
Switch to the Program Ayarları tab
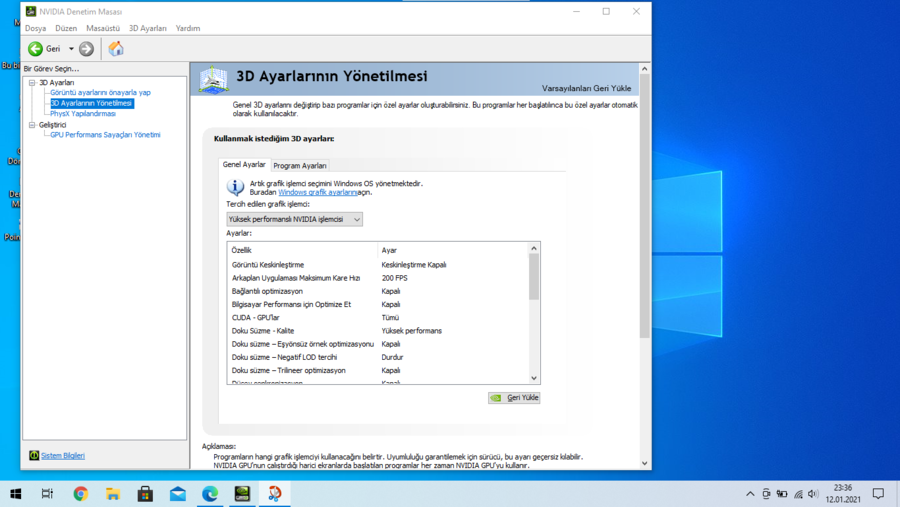[300, 166]
